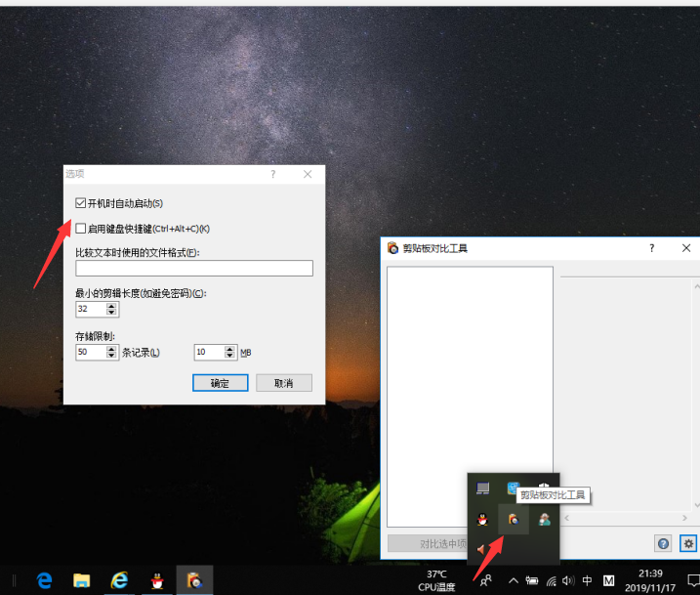Image resolution: width=700 pixels, height=595 pixels.
Task: Click the file format text field for comparison
Action: (193, 269)
